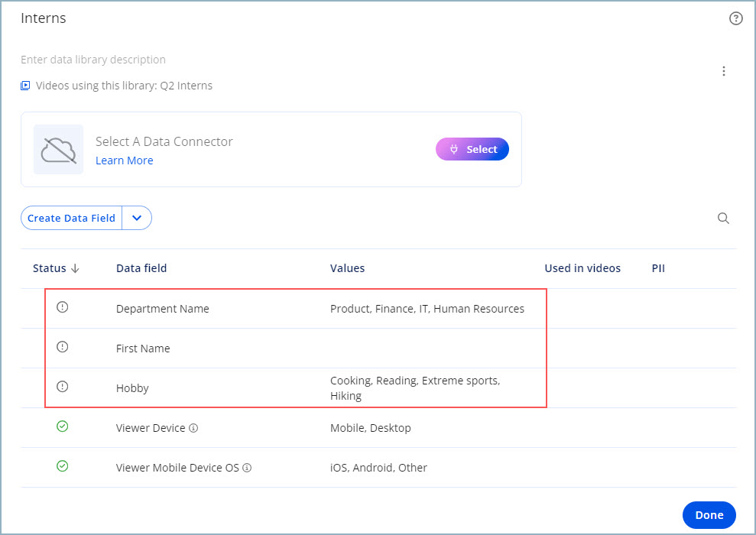The image size is (756, 535).
Task: Click the Interns library title
Action: point(44,18)
